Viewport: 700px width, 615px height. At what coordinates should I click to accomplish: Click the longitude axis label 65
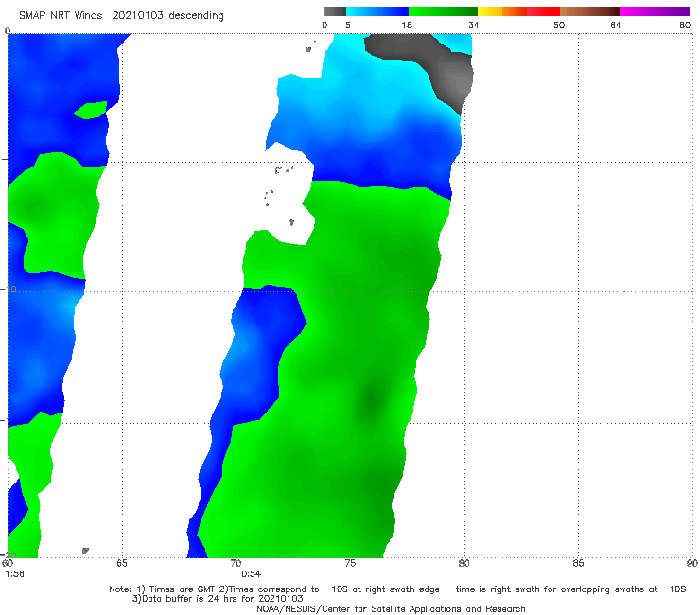122,563
